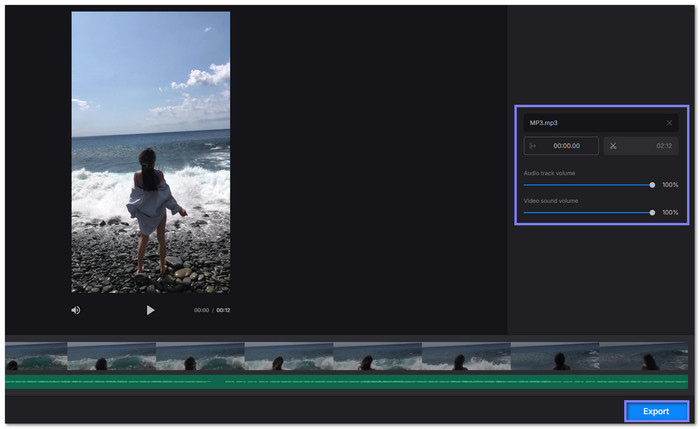Click the Video sound volume 100% value
The width and height of the screenshot is (700, 429).
pyautogui.click(x=670, y=212)
